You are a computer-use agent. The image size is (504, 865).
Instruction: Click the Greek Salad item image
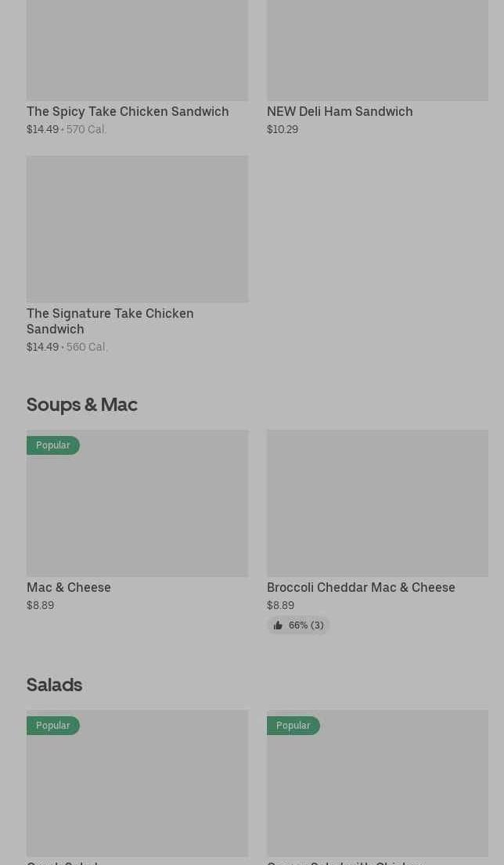(x=137, y=791)
